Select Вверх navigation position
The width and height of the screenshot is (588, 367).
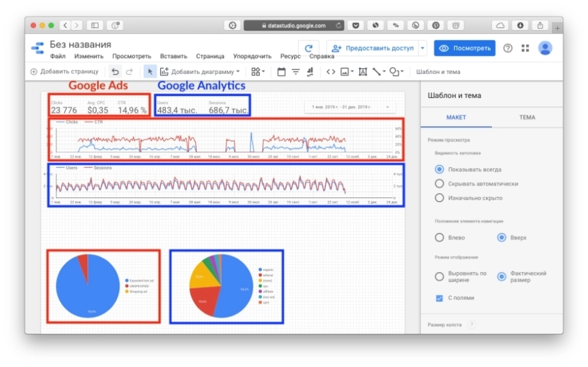501,238
